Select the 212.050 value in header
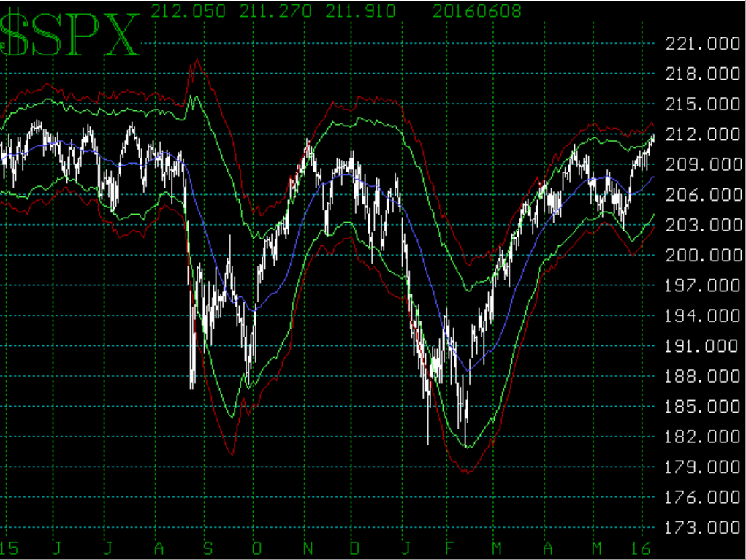Screen dimensions: 746x560 coord(189,11)
